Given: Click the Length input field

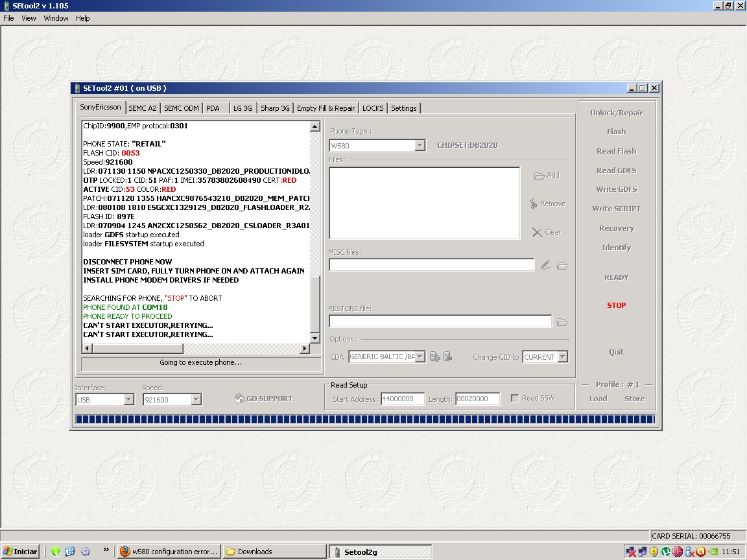Looking at the screenshot, I should tap(478, 399).
